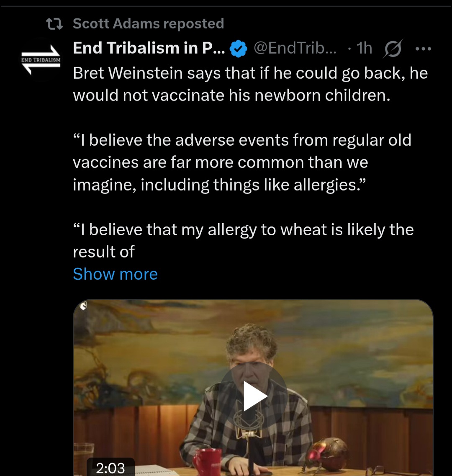Tap the 2:03 video duration badge
The height and width of the screenshot is (476, 452).
coord(110,467)
